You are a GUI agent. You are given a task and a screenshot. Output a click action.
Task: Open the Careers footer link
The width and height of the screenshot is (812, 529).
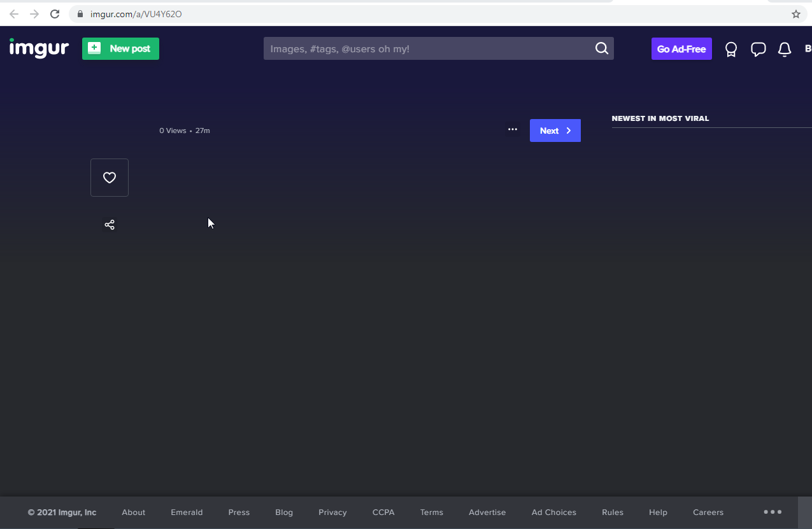(708, 512)
